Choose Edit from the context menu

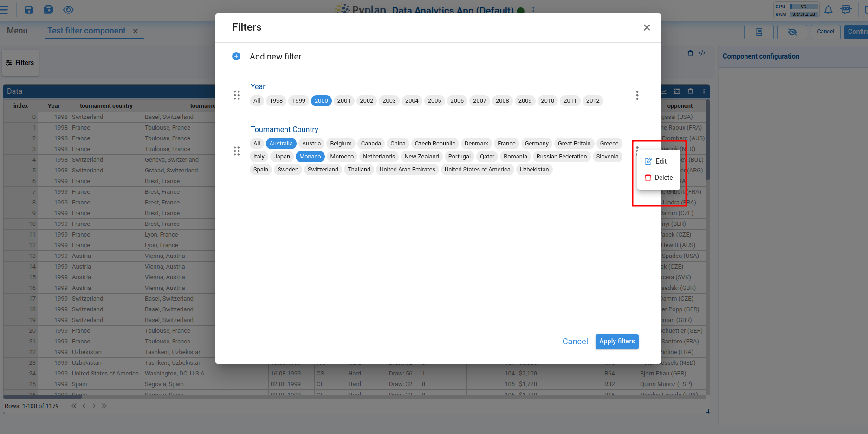click(657, 161)
